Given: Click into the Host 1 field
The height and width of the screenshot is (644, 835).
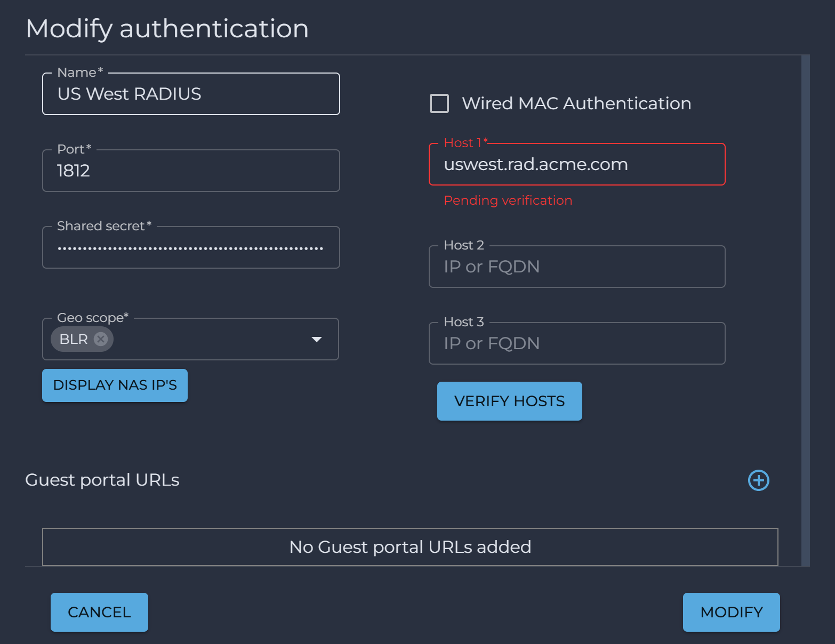Looking at the screenshot, I should tap(577, 165).
